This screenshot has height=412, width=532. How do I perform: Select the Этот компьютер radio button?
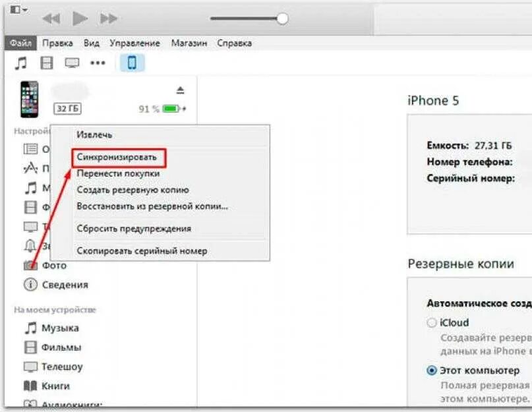tap(432, 370)
